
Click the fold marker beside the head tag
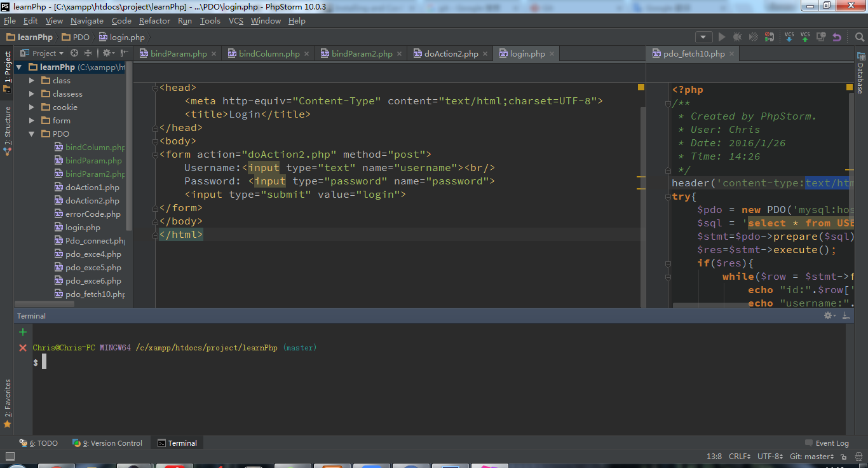pos(155,88)
